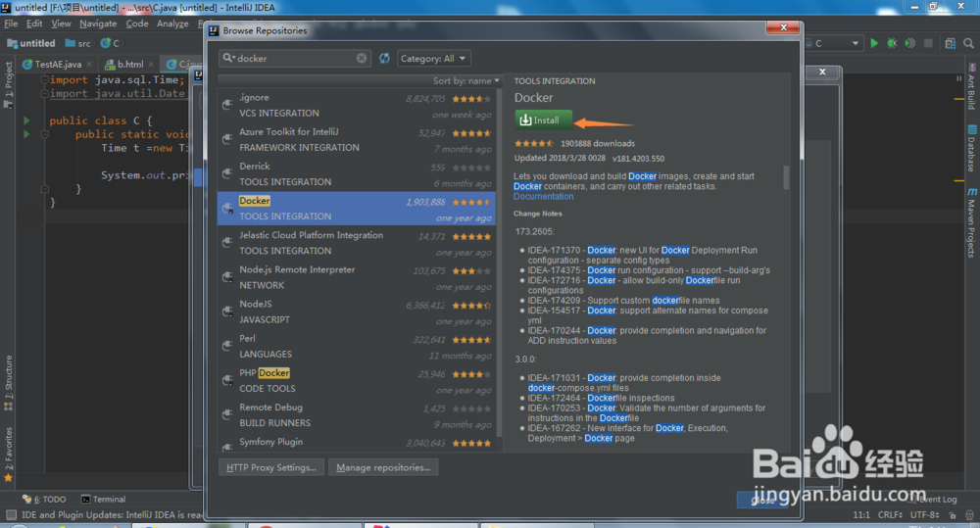Click the UTF-8 encoding status
Image resolution: width=980 pixels, height=528 pixels.
924,515
